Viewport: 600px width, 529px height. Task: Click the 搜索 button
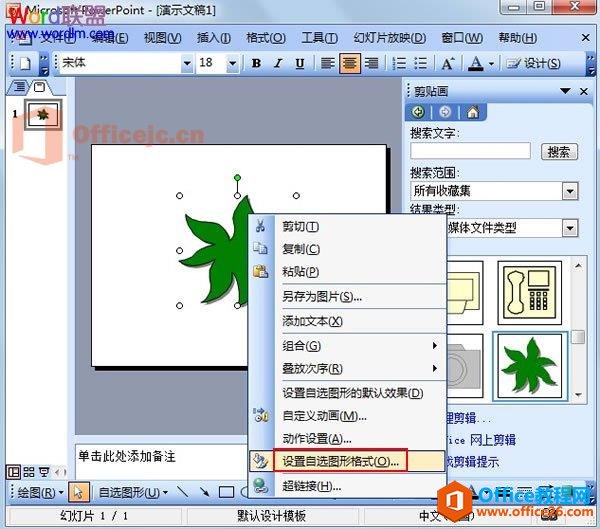pos(559,152)
